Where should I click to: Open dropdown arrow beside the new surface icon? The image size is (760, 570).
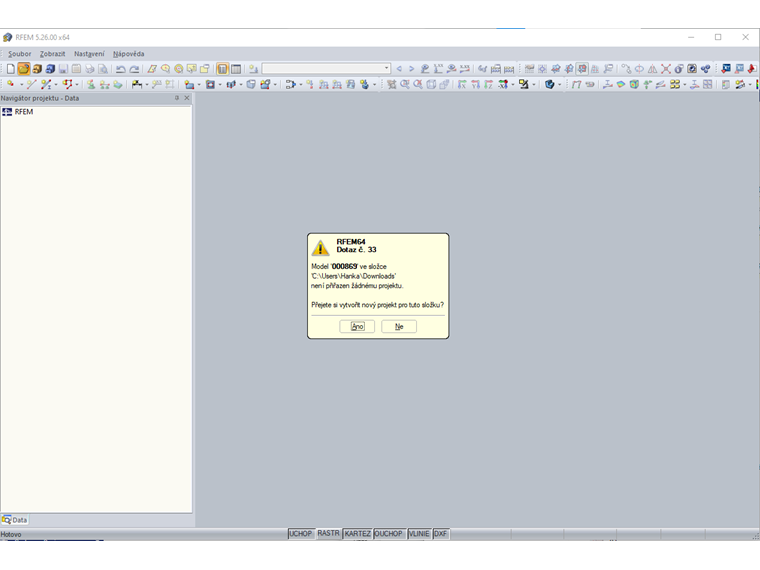tap(199, 84)
